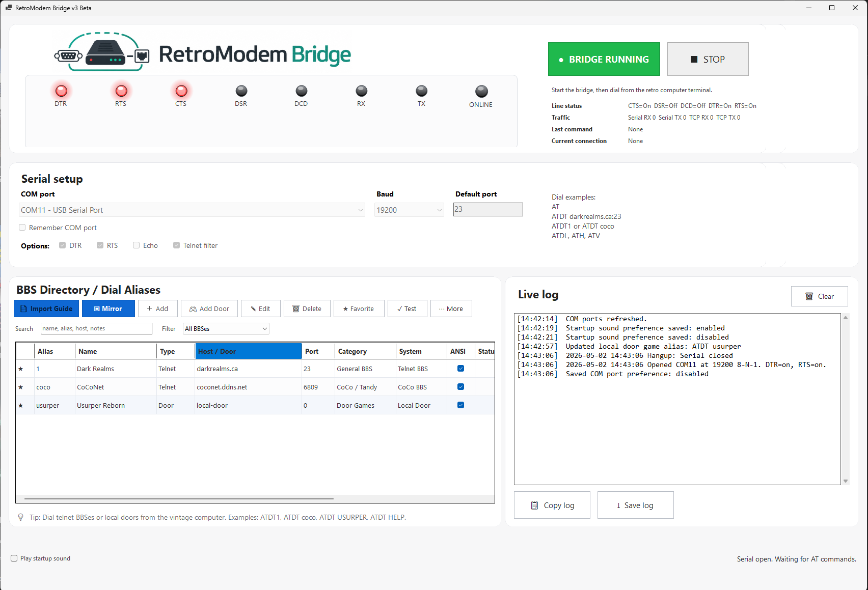Image resolution: width=868 pixels, height=590 pixels.
Task: Click the ONLINE indicator LED
Action: [481, 91]
